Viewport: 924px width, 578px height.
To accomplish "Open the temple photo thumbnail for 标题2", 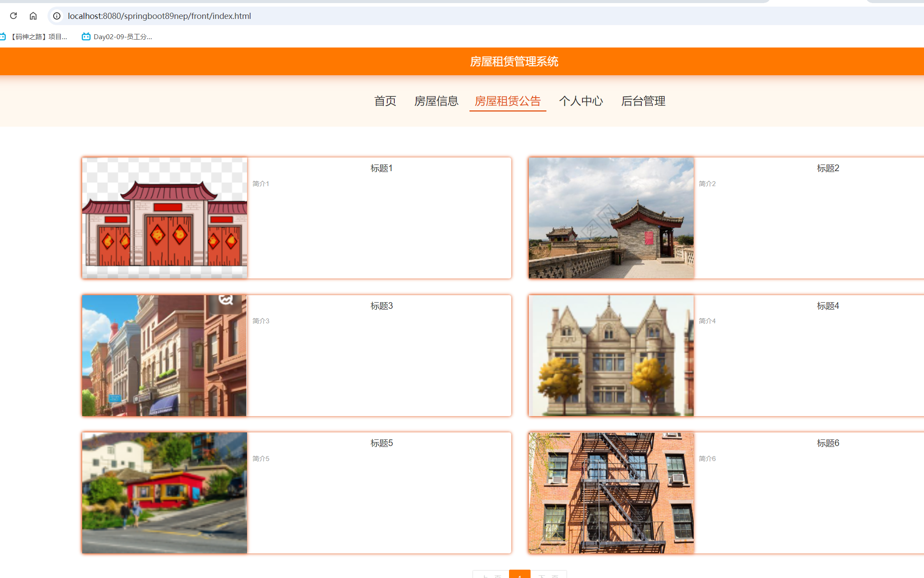I will pyautogui.click(x=611, y=218).
